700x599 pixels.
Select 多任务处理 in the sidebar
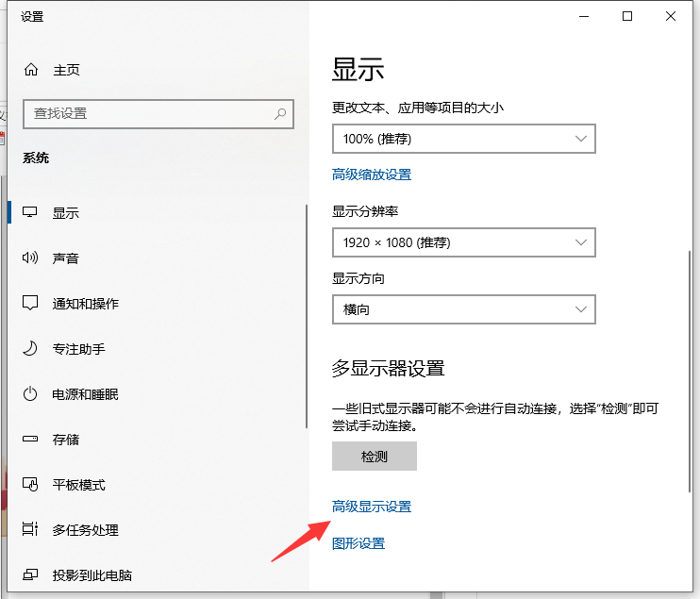point(85,530)
